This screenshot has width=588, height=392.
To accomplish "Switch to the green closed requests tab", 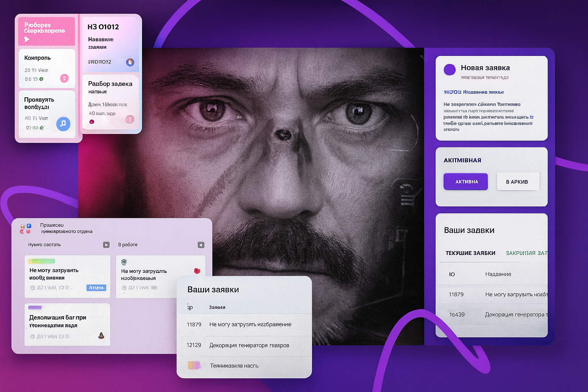I will pos(526,253).
